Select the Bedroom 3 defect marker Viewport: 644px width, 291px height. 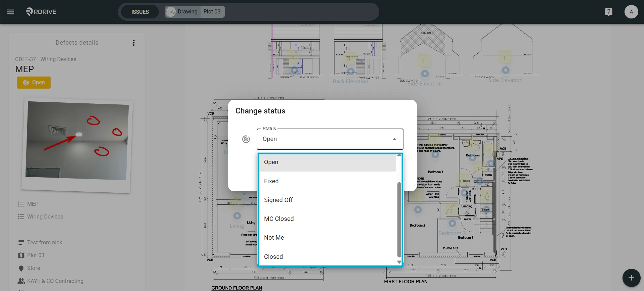click(x=452, y=223)
